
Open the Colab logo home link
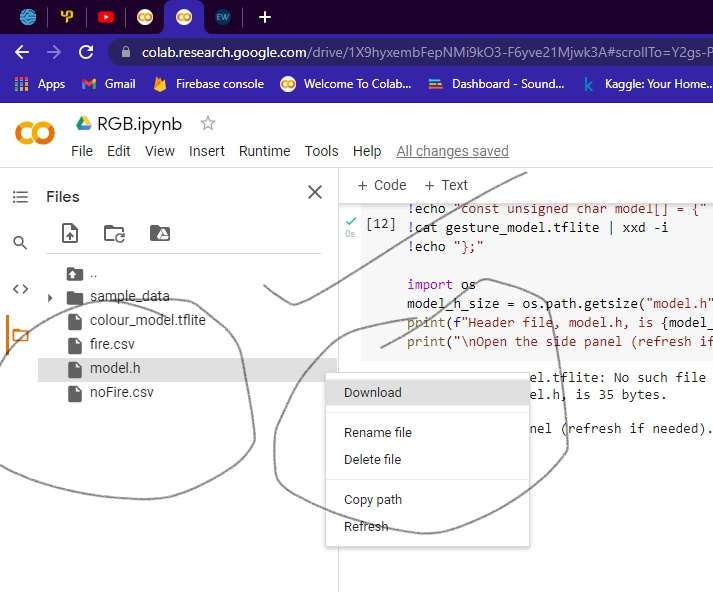click(x=35, y=133)
